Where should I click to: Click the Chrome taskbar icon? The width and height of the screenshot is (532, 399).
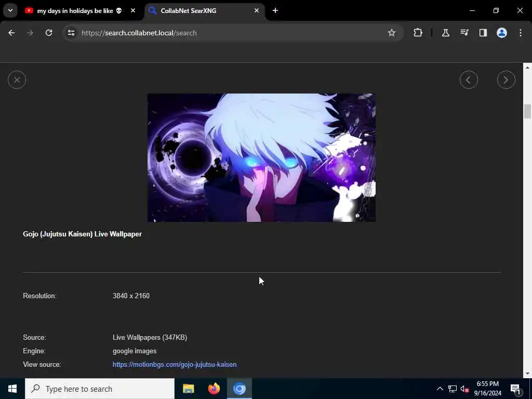click(x=239, y=389)
